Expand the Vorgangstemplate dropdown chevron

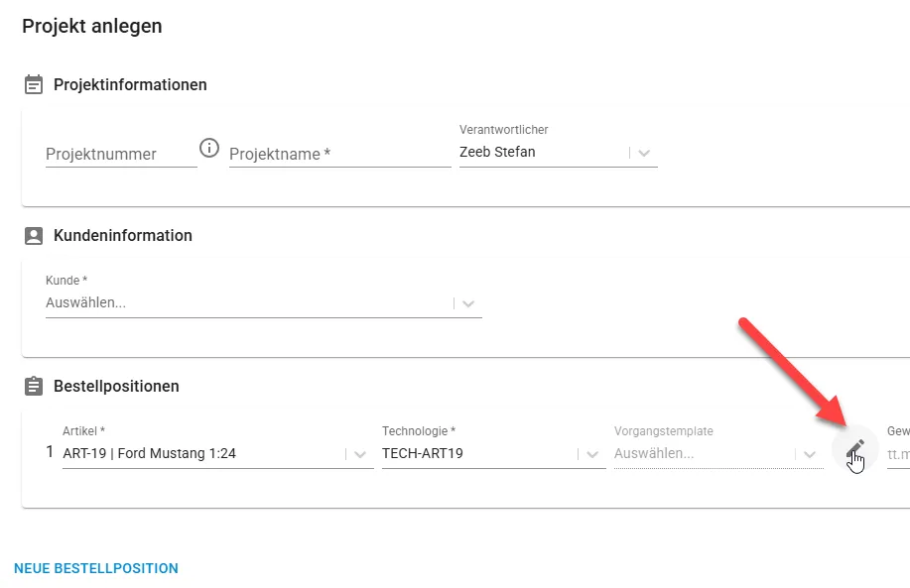(810, 454)
